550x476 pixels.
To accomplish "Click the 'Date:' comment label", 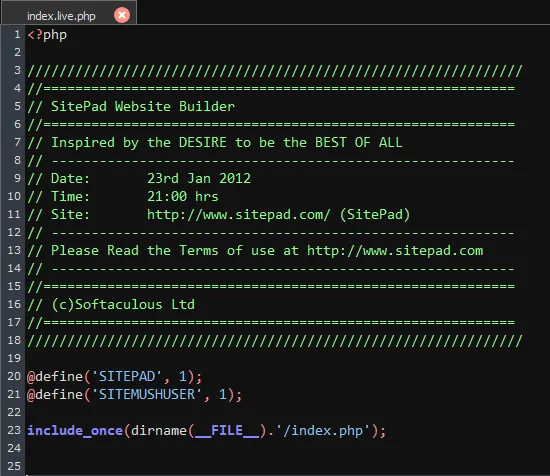I will (x=70, y=179).
